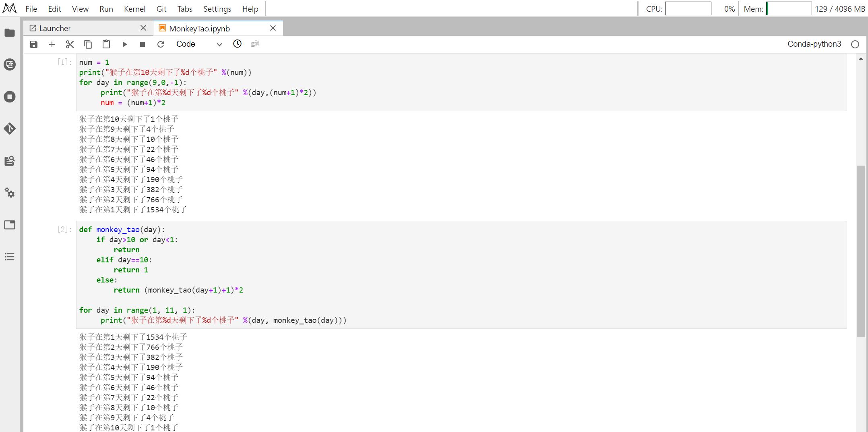The height and width of the screenshot is (432, 868).
Task: Close the Launcher tab
Action: click(143, 28)
